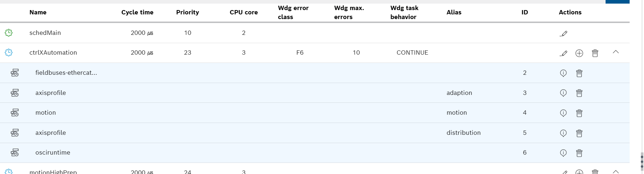Delete the fieldbuses-ethercat callable
The image size is (644, 174).
[x=579, y=73]
